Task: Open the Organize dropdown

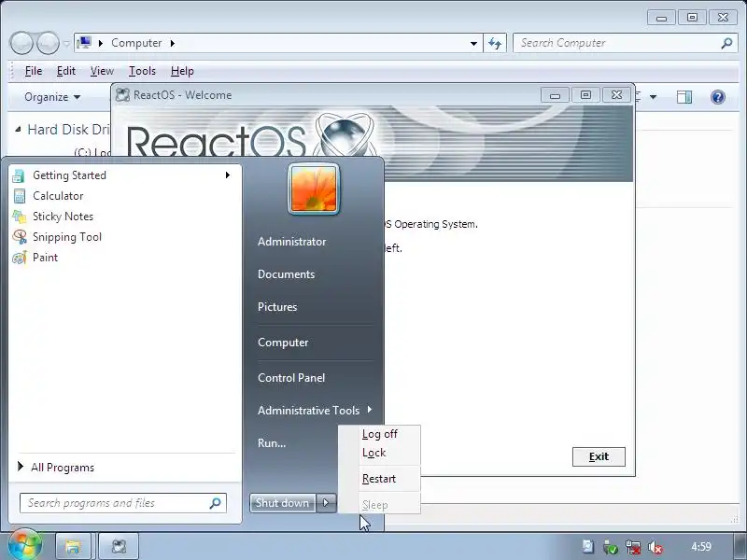Action: pyautogui.click(x=52, y=97)
